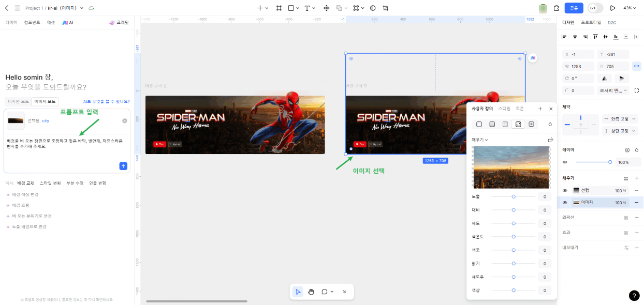Click the back arrow icon

7,8
